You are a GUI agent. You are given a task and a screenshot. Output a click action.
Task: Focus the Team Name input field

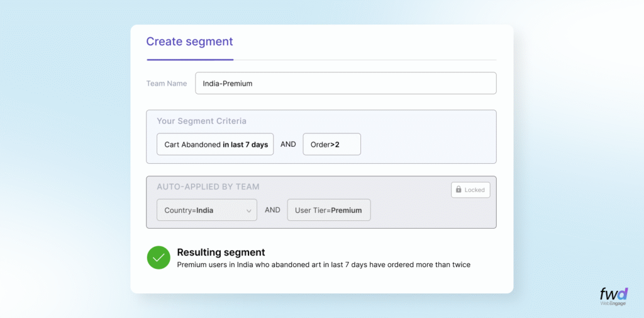pos(345,83)
